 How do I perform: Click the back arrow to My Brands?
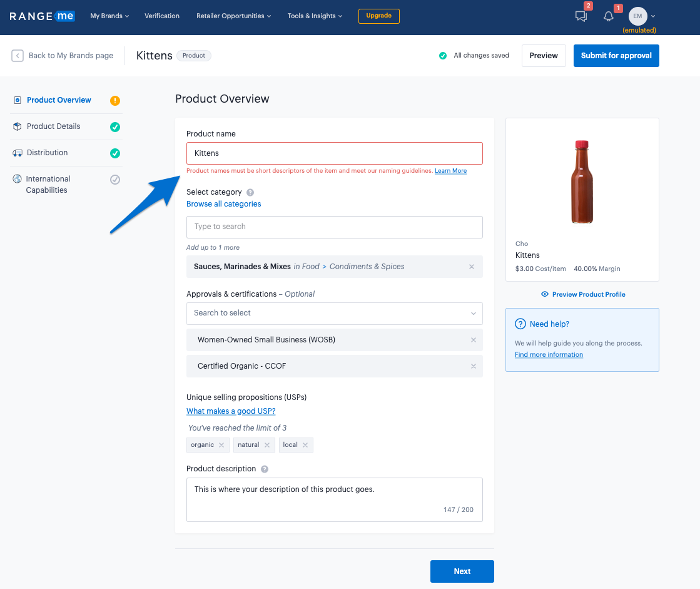18,56
